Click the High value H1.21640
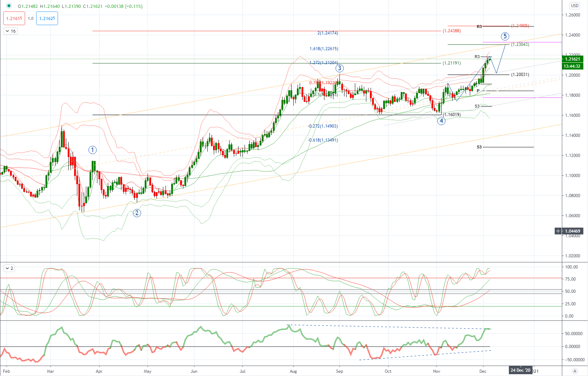Image resolution: width=588 pixels, height=376 pixels. pyautogui.click(x=50, y=6)
